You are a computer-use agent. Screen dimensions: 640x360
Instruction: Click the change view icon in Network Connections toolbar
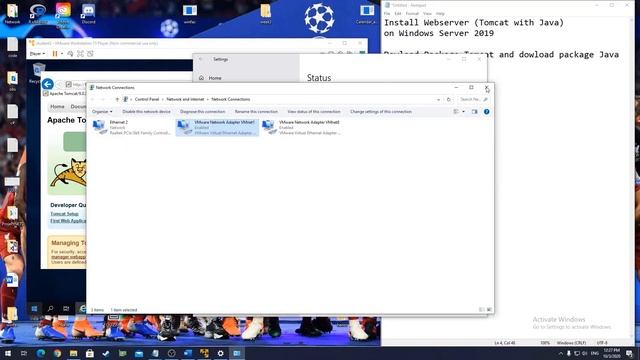pyautogui.click(x=456, y=111)
